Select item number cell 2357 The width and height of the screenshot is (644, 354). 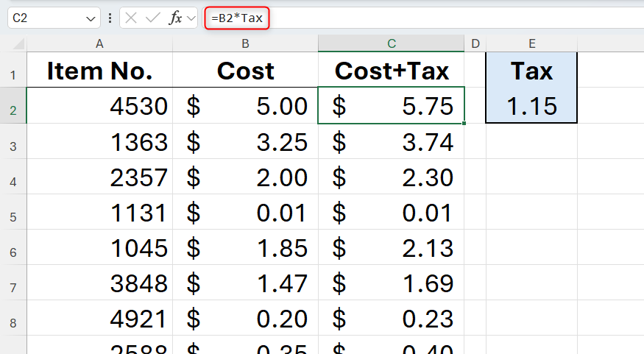99,177
